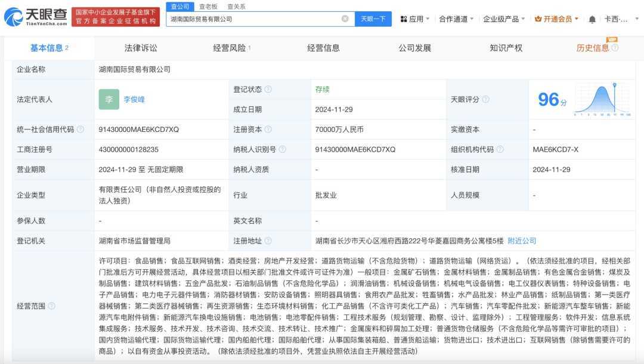Open legal representative 李俊峰 profile link
This screenshot has height=364, width=644.
pyautogui.click(x=134, y=100)
